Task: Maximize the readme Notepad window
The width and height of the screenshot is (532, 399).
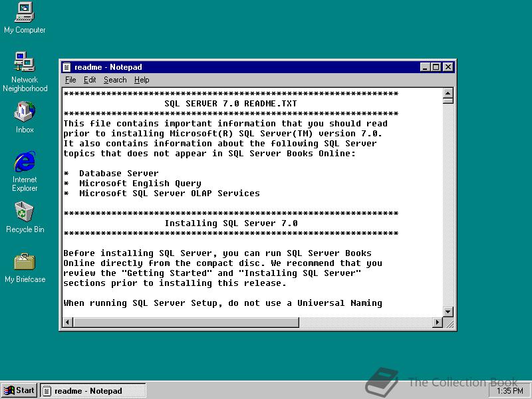Action: [x=436, y=67]
